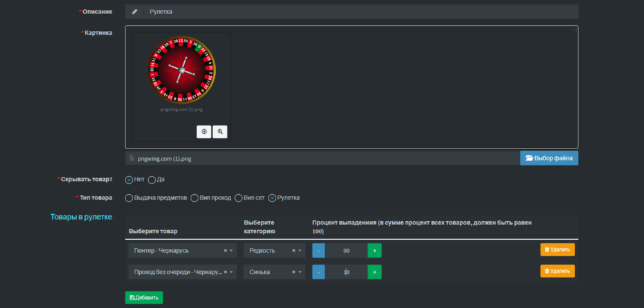Clear the Проход без очереди selection with X

(225, 272)
